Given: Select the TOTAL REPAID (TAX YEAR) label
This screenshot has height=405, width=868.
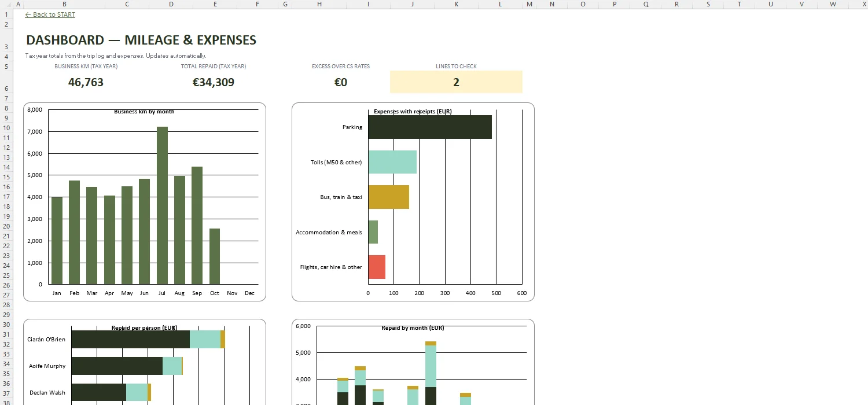Looking at the screenshot, I should (214, 67).
